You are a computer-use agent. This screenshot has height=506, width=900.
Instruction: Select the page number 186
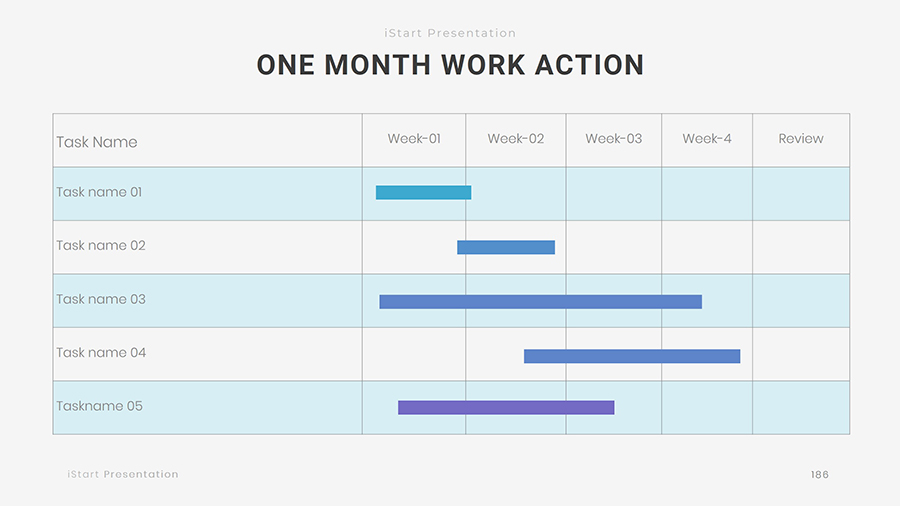click(819, 474)
